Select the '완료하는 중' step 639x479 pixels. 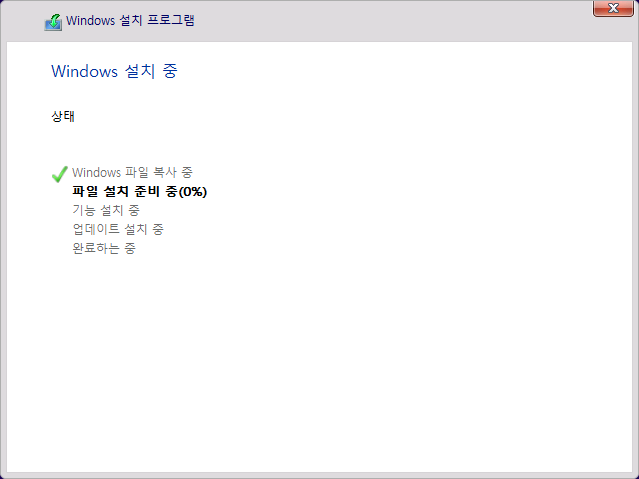[104, 248]
